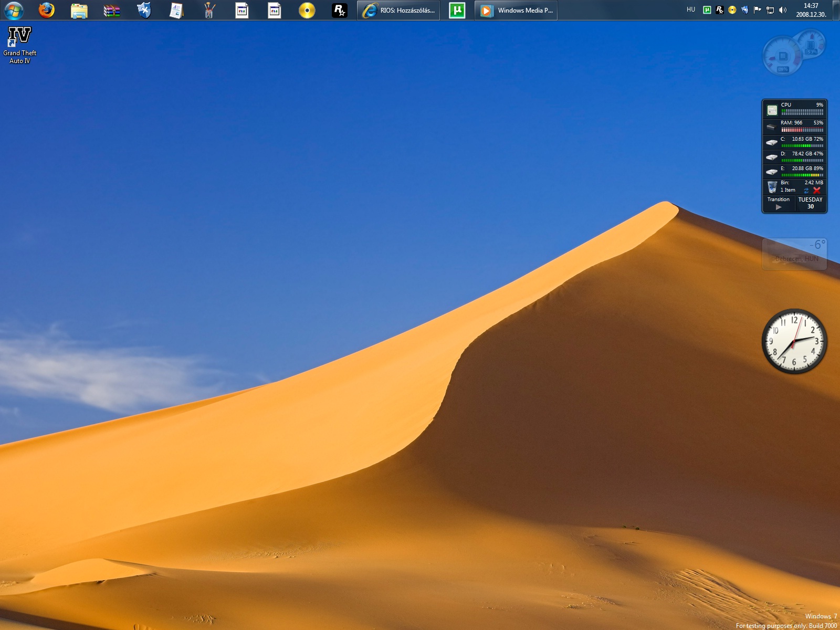
Task: Click the weather gadget showing -6°
Action: pyautogui.click(x=795, y=254)
